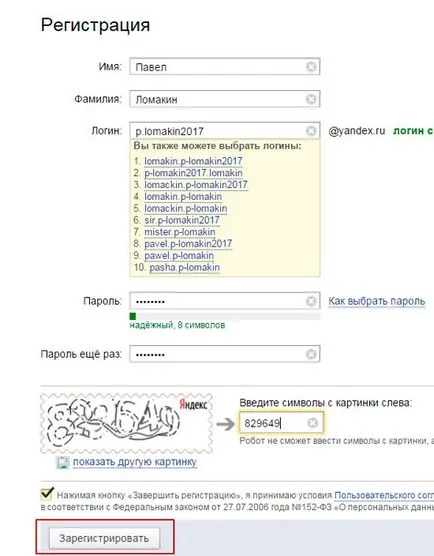434x556 pixels.
Task: Open the Как выбрать пароль link
Action: pos(377,301)
